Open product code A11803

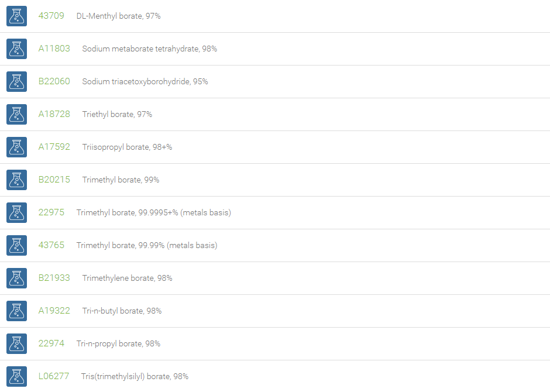click(54, 49)
